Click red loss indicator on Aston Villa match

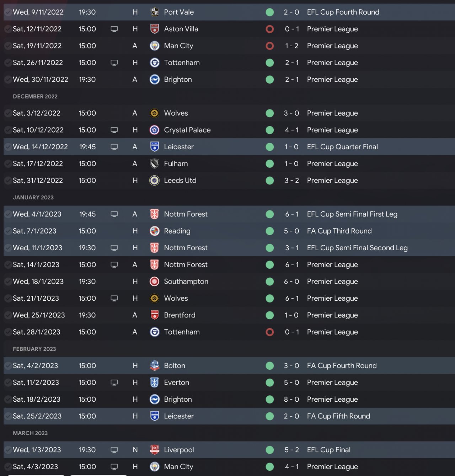270,29
